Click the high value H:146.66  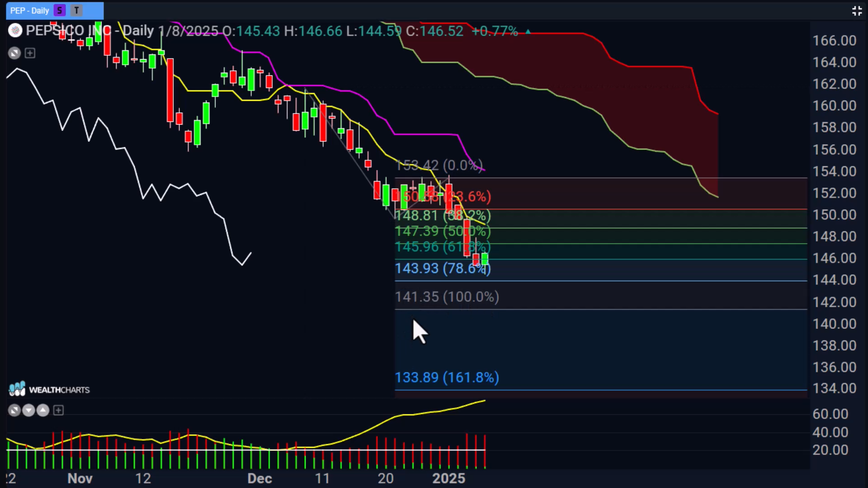(x=313, y=31)
